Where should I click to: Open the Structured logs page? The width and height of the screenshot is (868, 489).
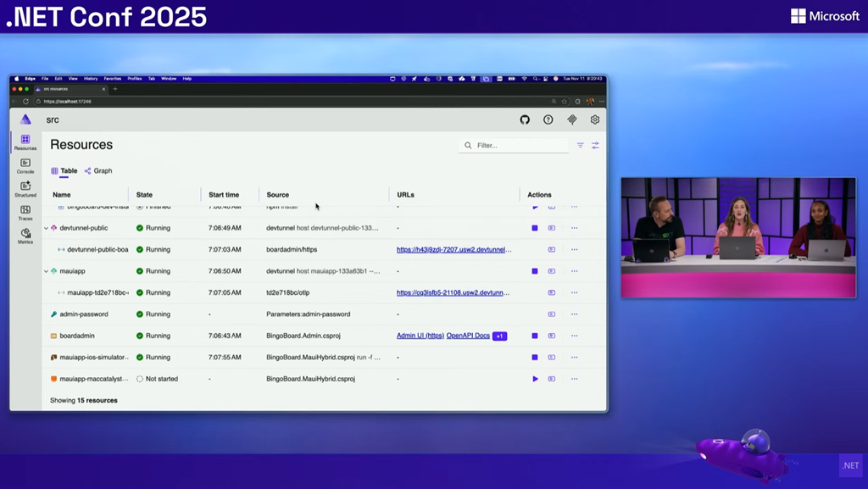(x=25, y=189)
